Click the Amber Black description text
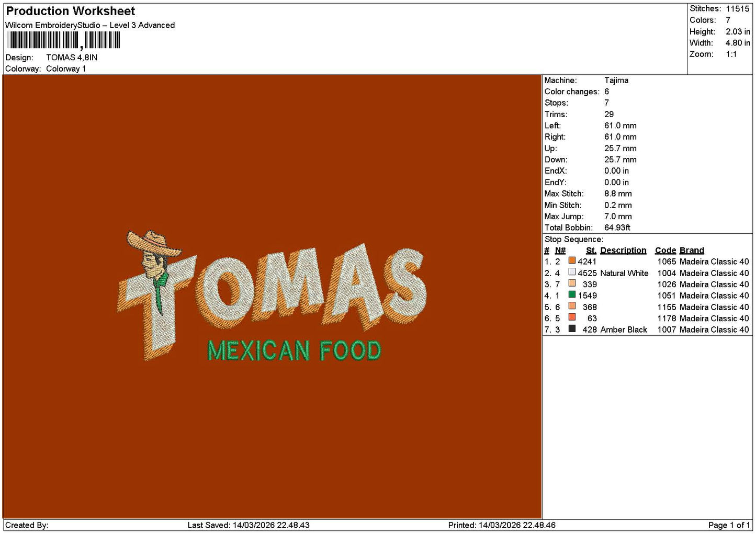756x534 pixels. 624,330
